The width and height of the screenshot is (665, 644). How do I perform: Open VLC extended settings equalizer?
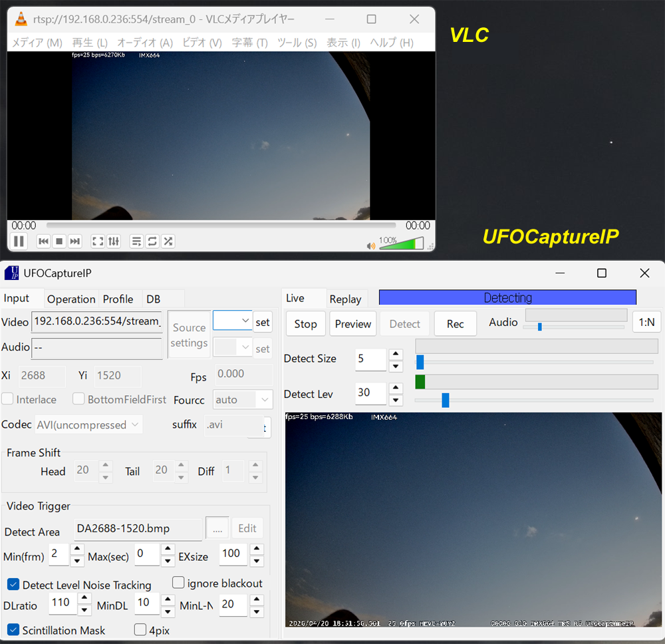(114, 241)
